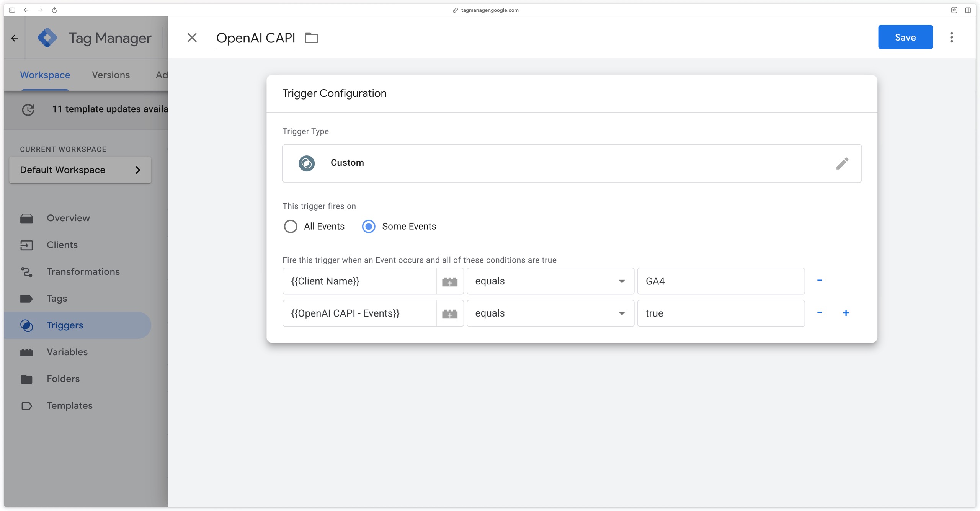Open Variables in the sidebar

67,352
